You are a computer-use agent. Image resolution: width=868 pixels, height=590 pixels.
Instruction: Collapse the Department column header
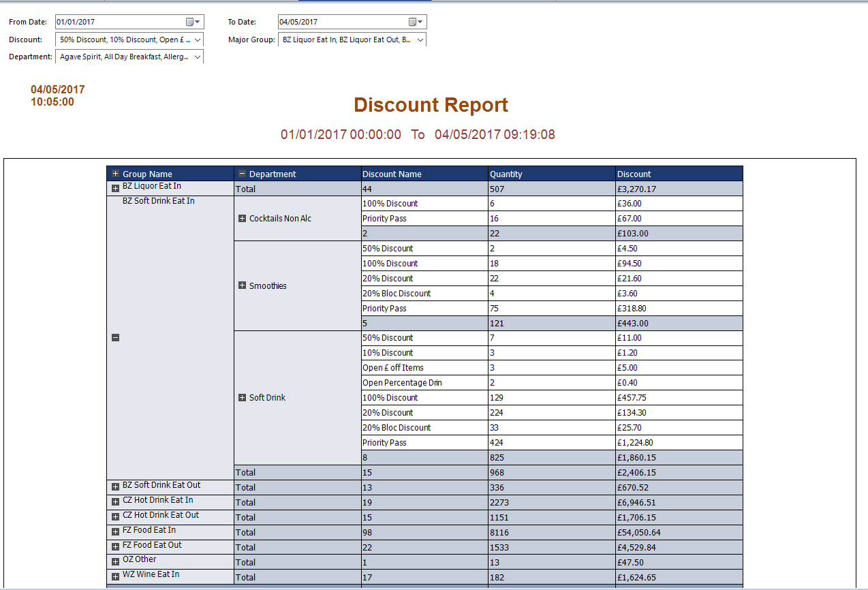(242, 174)
